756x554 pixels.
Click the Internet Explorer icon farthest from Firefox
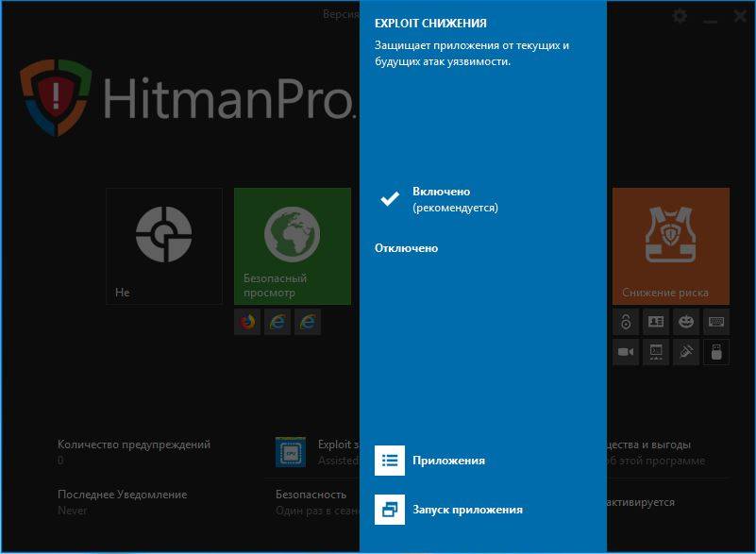(x=307, y=322)
